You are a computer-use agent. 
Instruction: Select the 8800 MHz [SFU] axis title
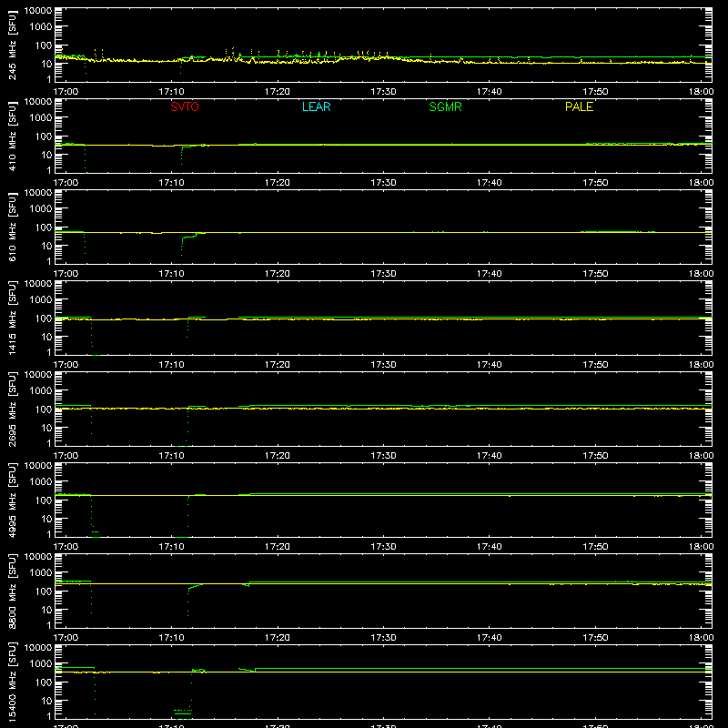[12, 591]
